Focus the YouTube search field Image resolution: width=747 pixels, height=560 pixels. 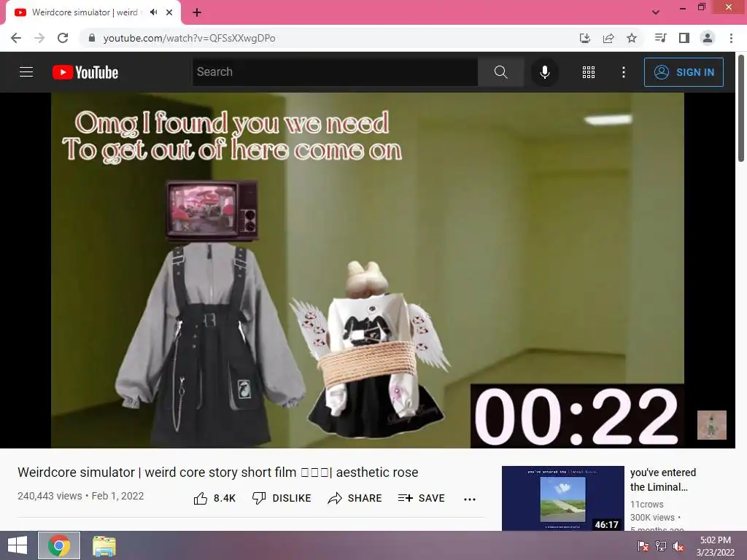[x=335, y=72]
